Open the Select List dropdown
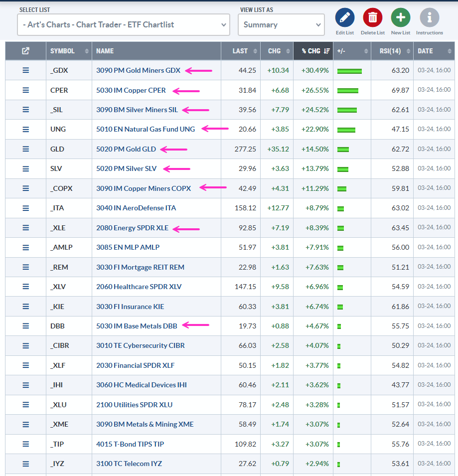Viewport: 458px width, 476px height. tap(124, 24)
